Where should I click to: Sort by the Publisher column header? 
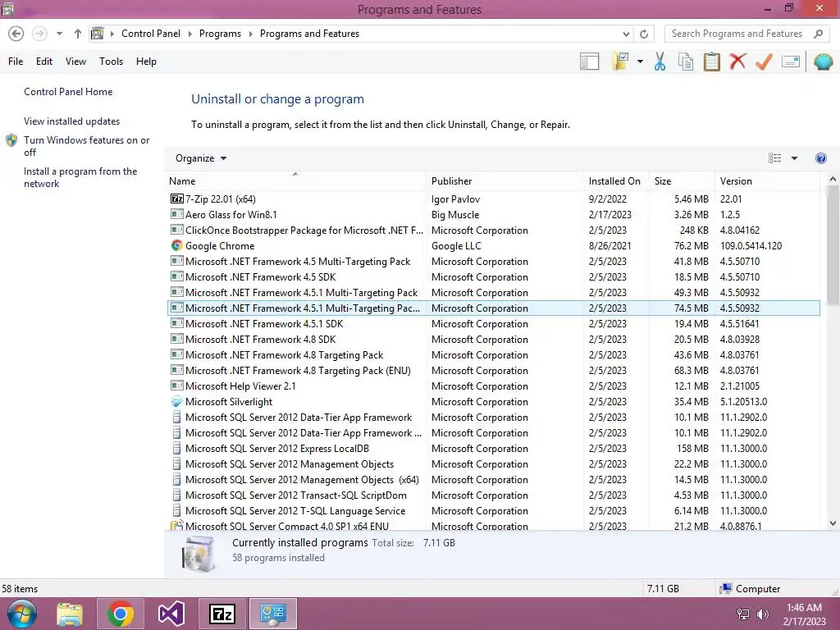(x=504, y=181)
